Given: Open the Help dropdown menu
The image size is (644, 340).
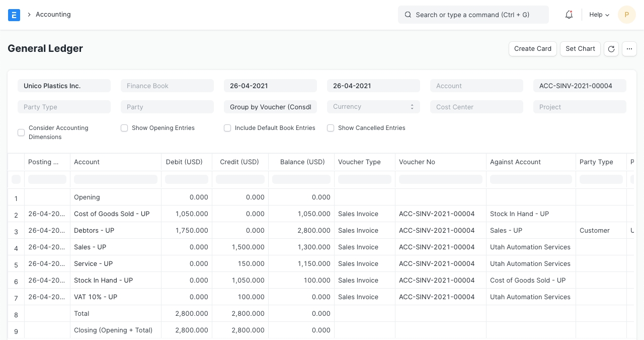Looking at the screenshot, I should [x=599, y=15].
